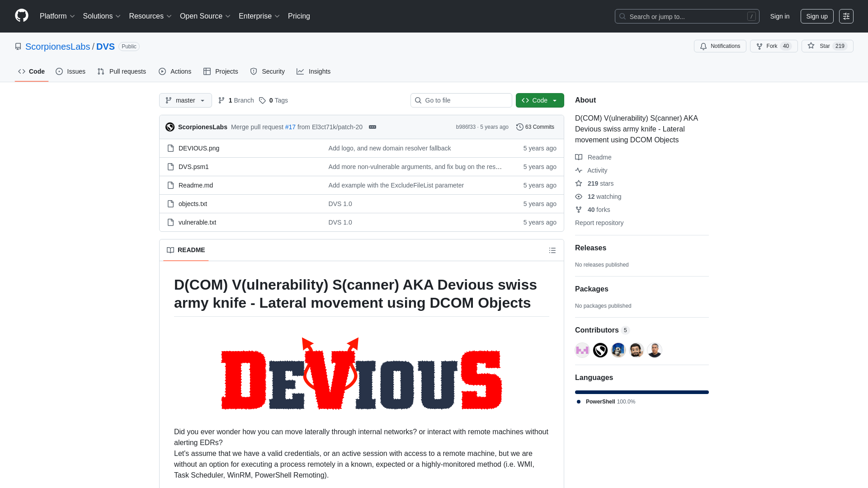868x488 pixels.
Task: Open the Security shield icon
Action: coord(253,71)
